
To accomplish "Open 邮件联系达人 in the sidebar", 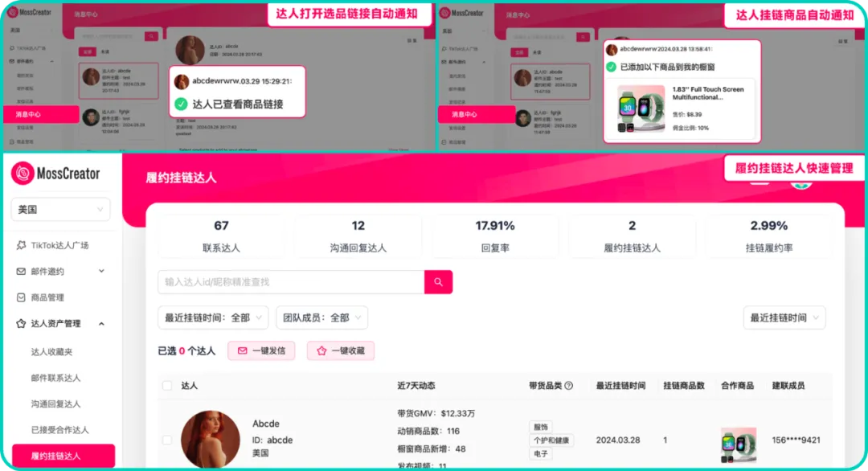I will tap(55, 378).
